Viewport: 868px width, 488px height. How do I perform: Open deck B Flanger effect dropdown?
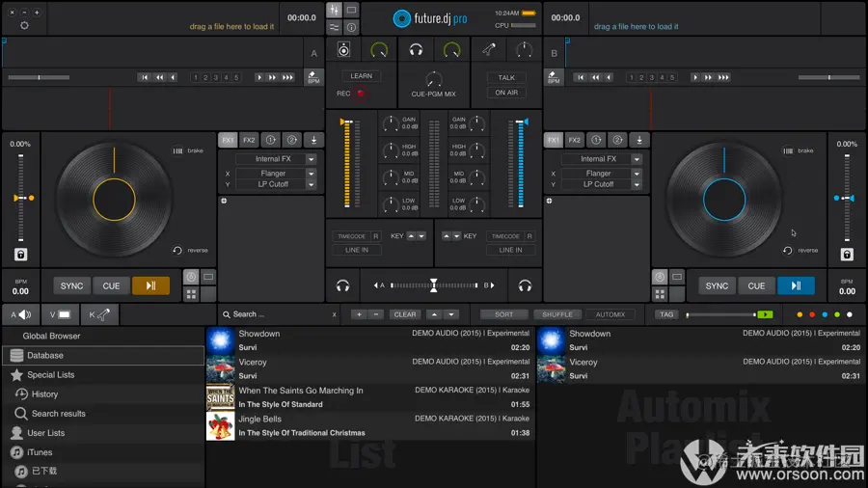(637, 174)
